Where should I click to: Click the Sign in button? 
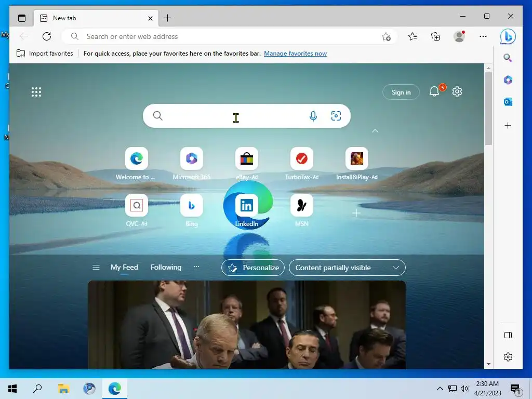401,92
